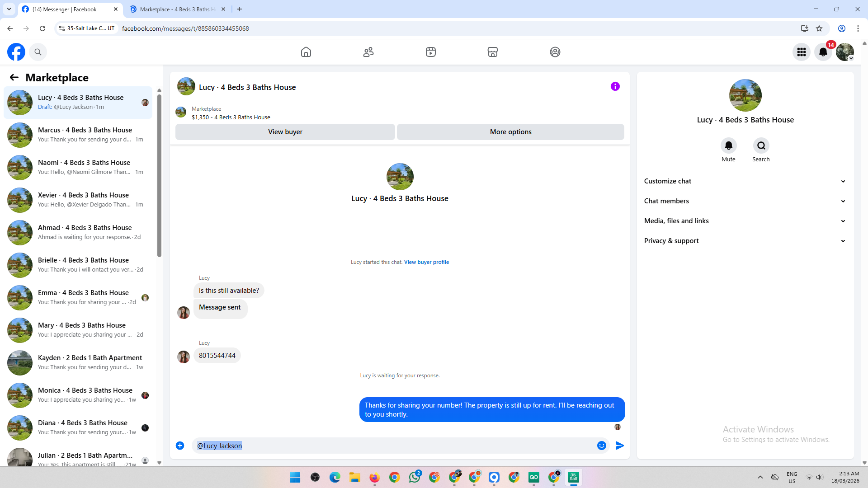Open Chrome three-dot menu
This screenshot has width=868, height=488.
(x=858, y=28)
